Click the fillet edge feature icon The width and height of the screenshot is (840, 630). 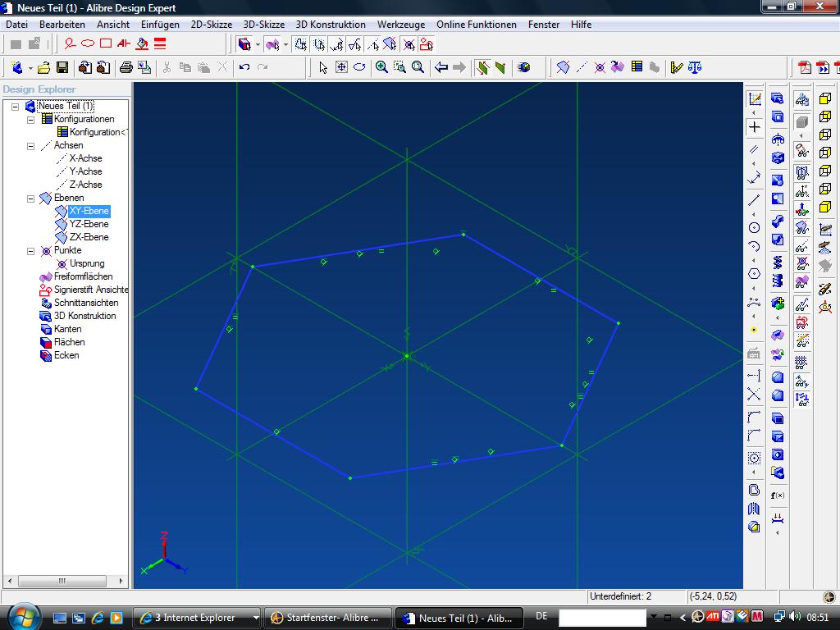pos(778,377)
